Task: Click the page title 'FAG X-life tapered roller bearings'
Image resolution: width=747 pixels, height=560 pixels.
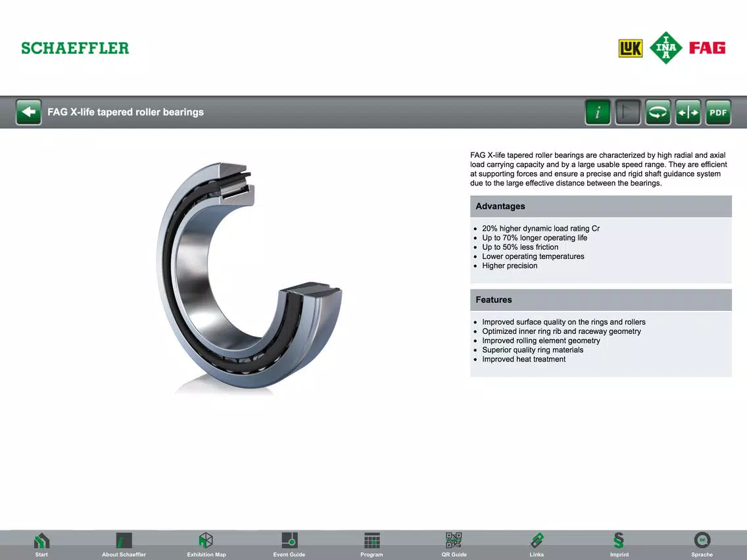Action: tap(126, 112)
